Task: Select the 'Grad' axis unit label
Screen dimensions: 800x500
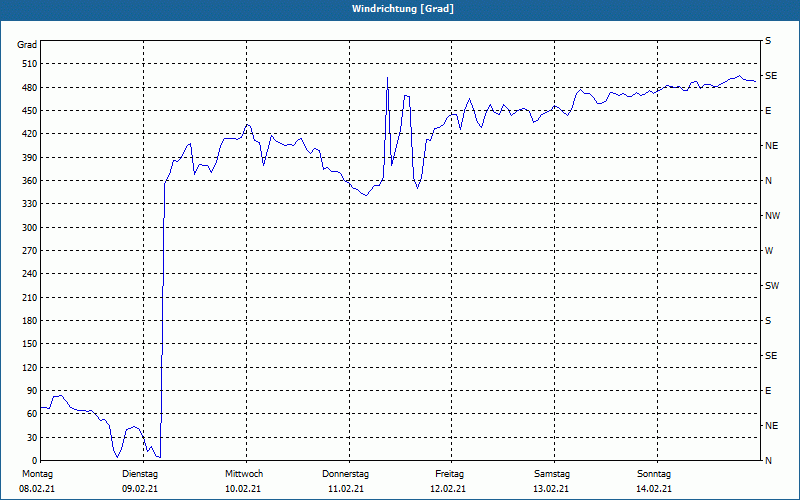Action: click(x=27, y=45)
